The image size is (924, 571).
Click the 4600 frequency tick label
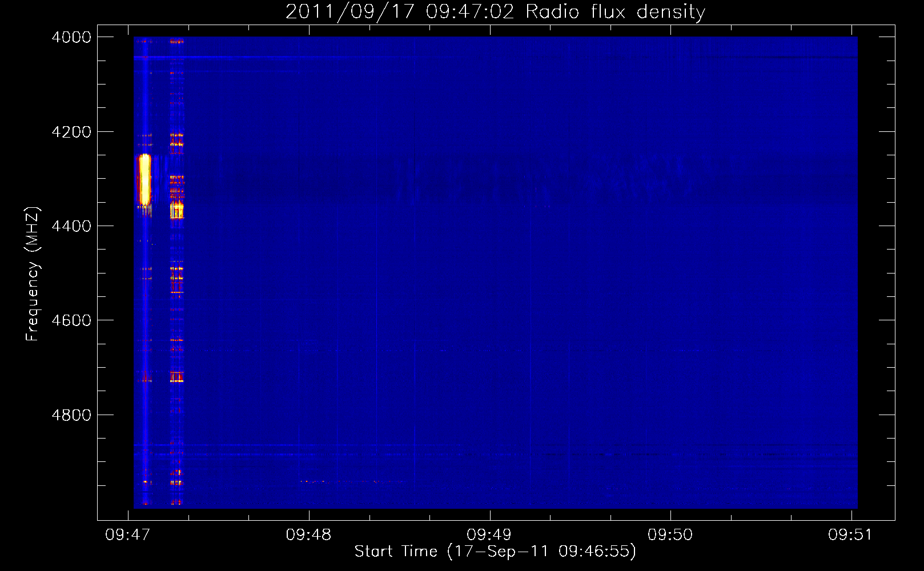[71, 320]
